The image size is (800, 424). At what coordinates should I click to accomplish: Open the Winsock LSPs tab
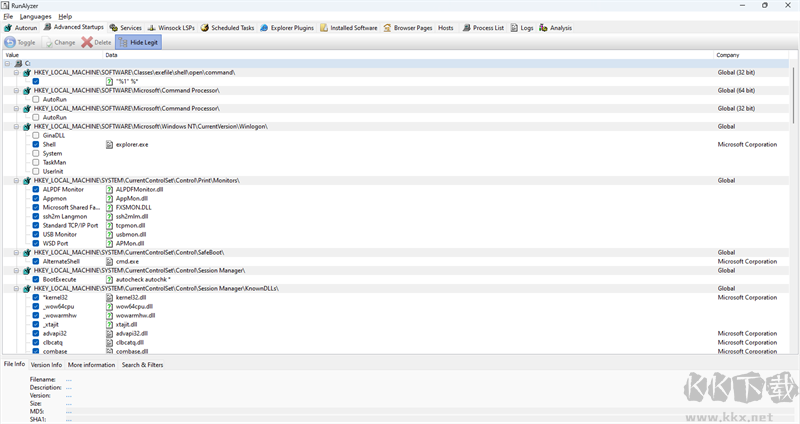click(171, 28)
